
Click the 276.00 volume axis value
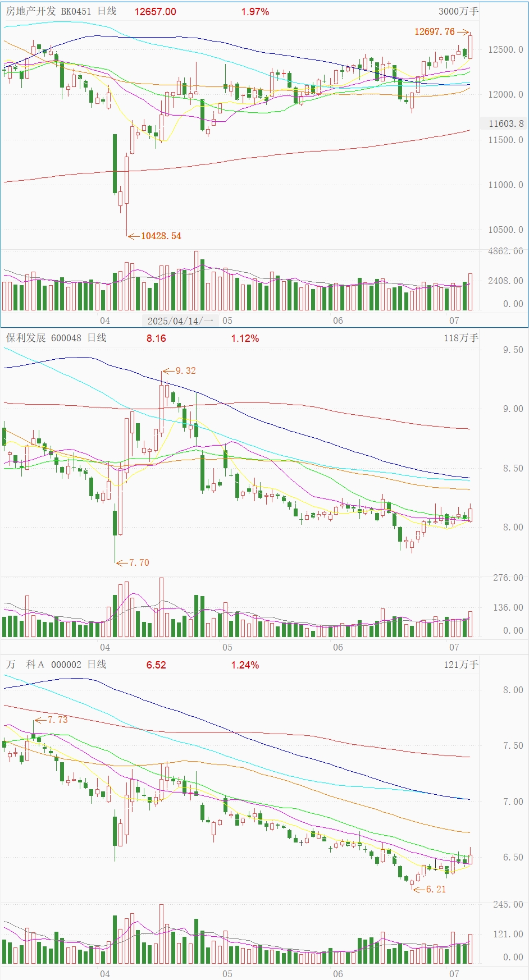pos(508,578)
